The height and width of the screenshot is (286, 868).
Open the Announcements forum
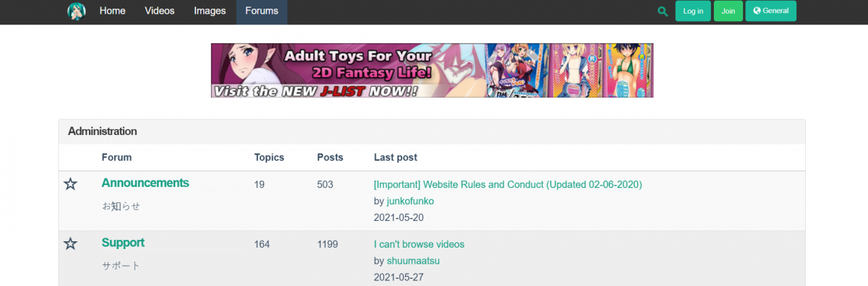coord(145,183)
